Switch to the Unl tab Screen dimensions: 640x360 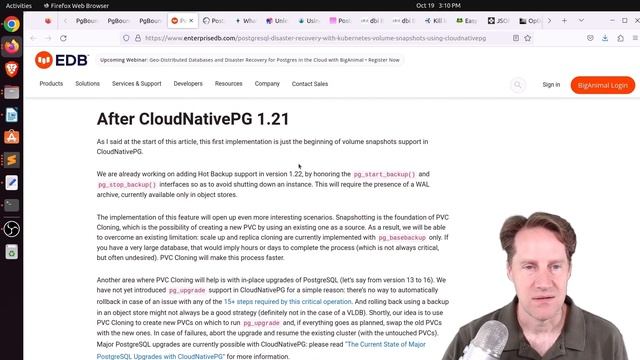point(277,20)
